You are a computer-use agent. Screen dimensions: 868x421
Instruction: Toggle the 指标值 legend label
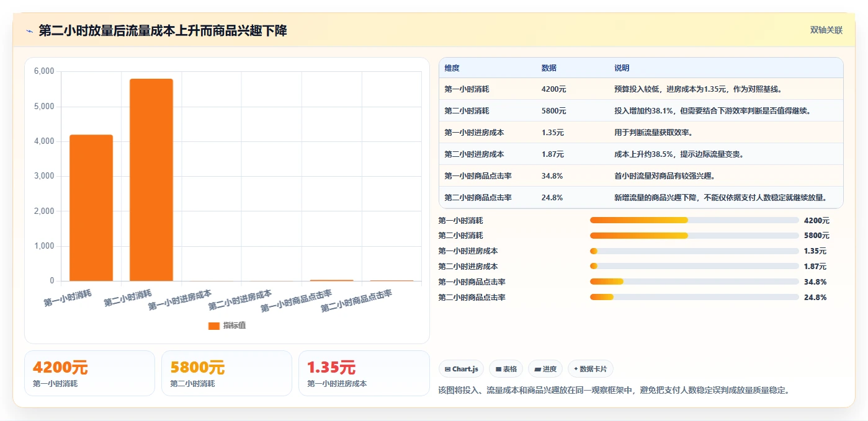point(235,326)
